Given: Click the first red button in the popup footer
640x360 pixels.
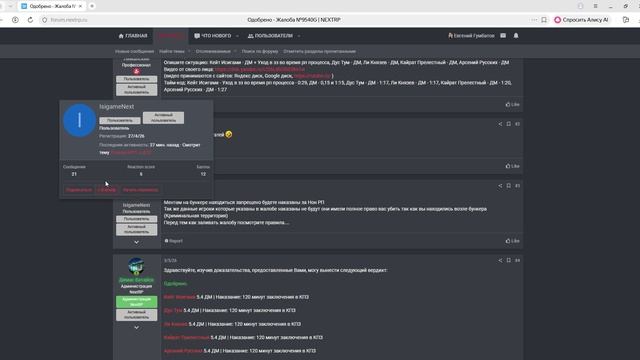Looking at the screenshot, I should pyautogui.click(x=79, y=190).
